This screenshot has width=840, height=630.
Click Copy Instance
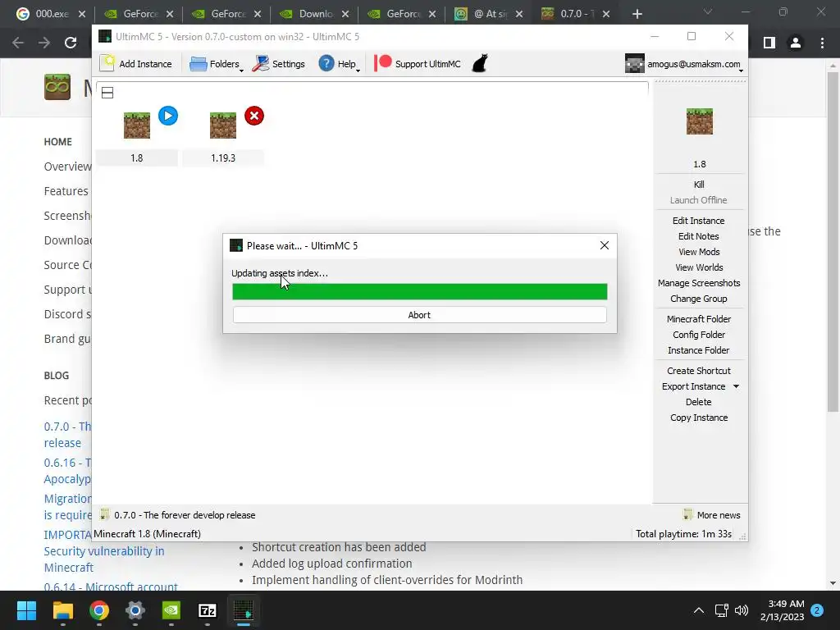coord(699,418)
